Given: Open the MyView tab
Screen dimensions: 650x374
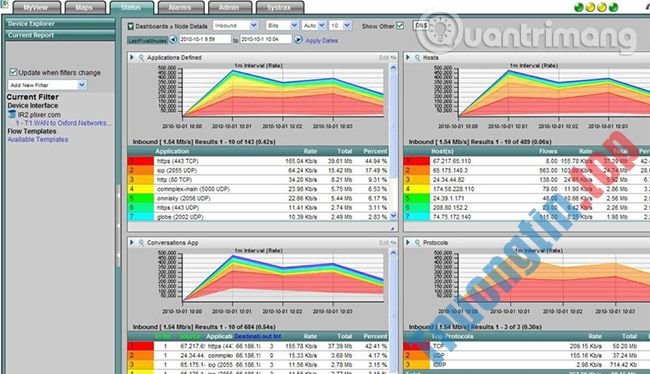Looking at the screenshot, I should click(36, 7).
